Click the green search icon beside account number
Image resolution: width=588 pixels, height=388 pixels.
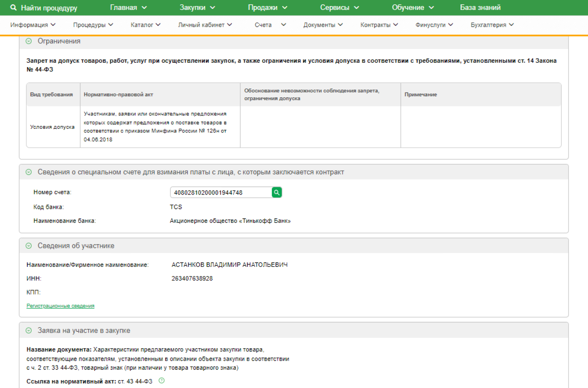click(277, 192)
